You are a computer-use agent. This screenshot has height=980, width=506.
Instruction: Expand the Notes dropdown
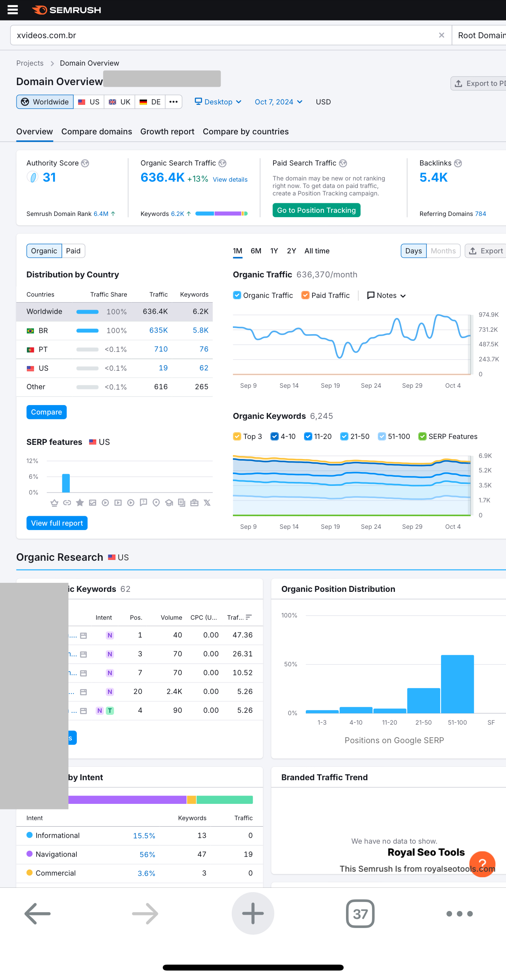[x=386, y=296]
